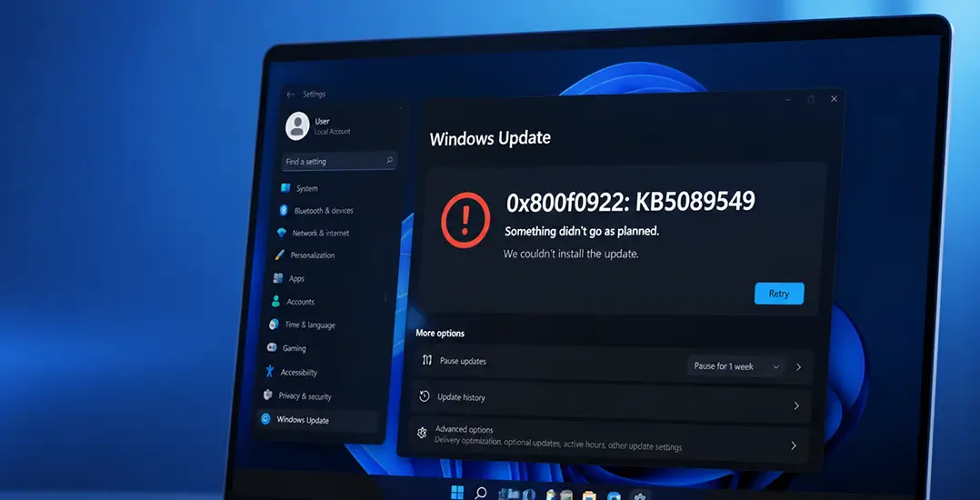Click the Accounts person icon
The height and width of the screenshot is (500, 980).
pos(275,301)
